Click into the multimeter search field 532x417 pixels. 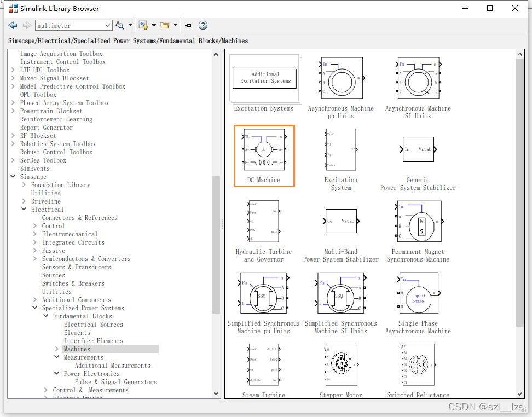70,26
